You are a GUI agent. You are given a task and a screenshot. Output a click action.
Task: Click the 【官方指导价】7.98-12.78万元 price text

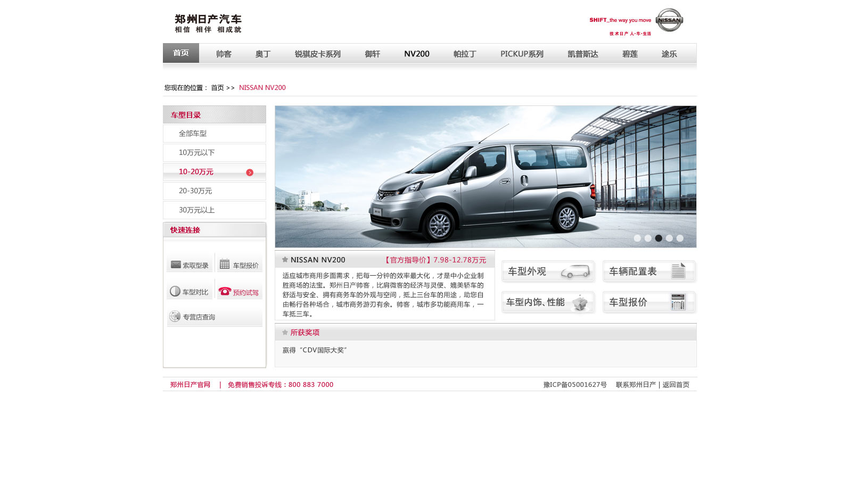pos(434,260)
